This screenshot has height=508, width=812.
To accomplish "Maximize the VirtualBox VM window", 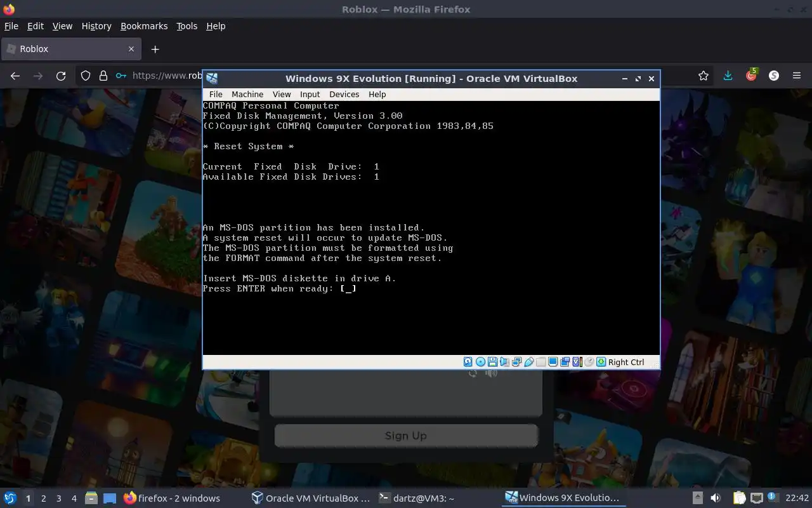I will [638, 79].
